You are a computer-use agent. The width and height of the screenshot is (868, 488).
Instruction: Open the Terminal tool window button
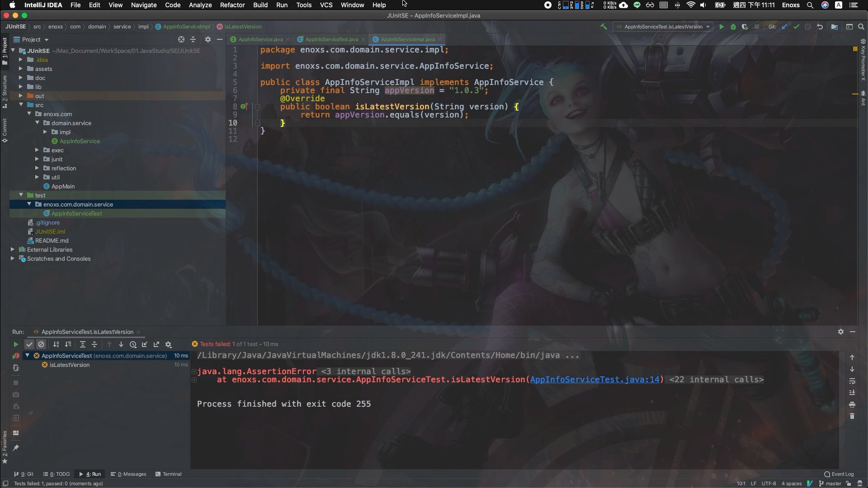click(168, 474)
